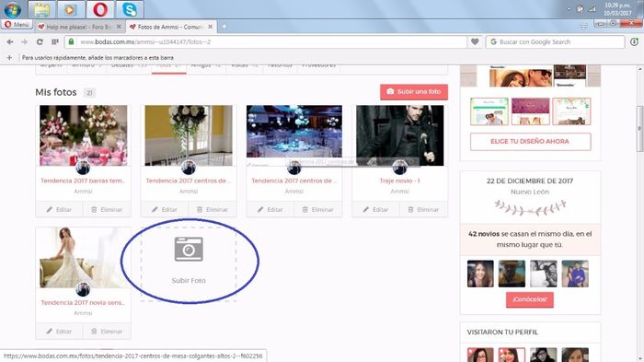Viewport: 644px width, 362px height.
Task: Click the '¡Conócelos!' button
Action: [x=530, y=299]
